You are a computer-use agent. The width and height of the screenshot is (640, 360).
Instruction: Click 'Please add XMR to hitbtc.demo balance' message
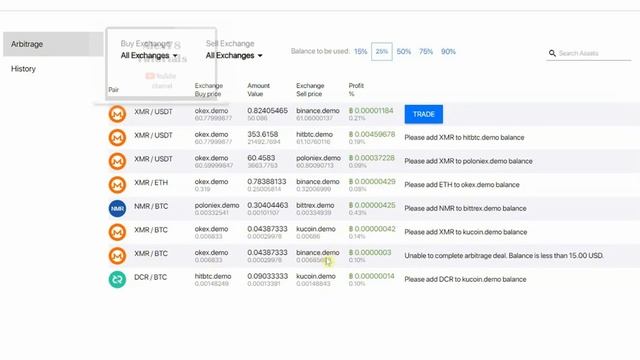pos(464,138)
